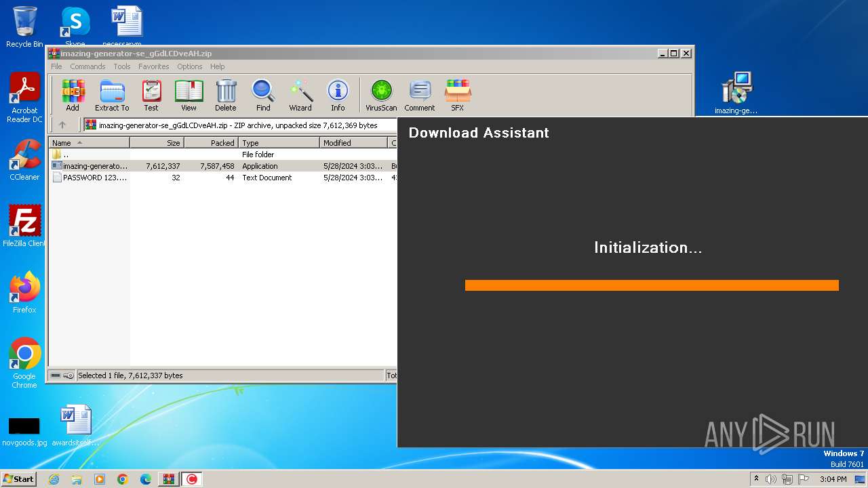This screenshot has height=488, width=868.
Task: Open the Options menu
Action: pyautogui.click(x=190, y=66)
